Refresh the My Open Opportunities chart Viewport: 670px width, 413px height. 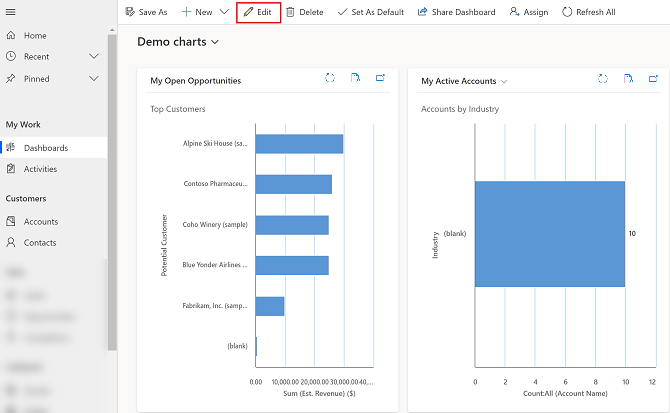tap(331, 79)
